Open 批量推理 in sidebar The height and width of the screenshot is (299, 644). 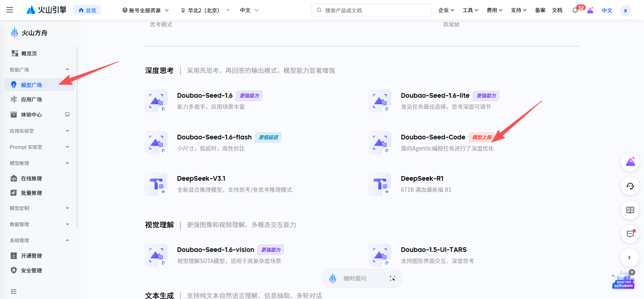click(40, 193)
